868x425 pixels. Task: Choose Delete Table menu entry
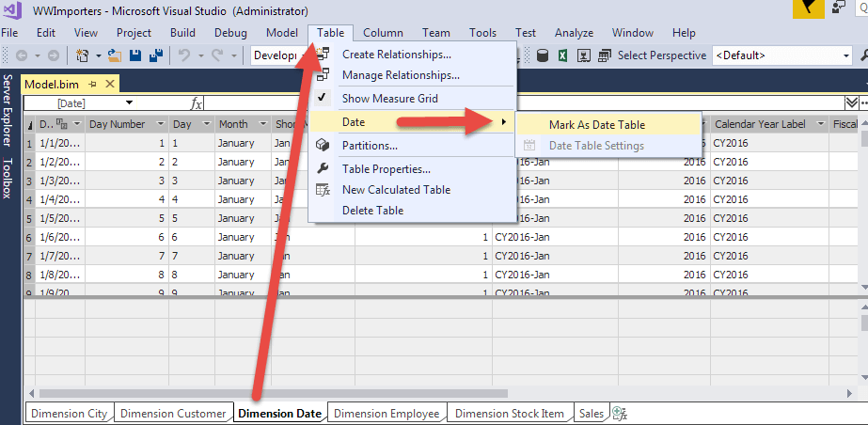coord(413,211)
